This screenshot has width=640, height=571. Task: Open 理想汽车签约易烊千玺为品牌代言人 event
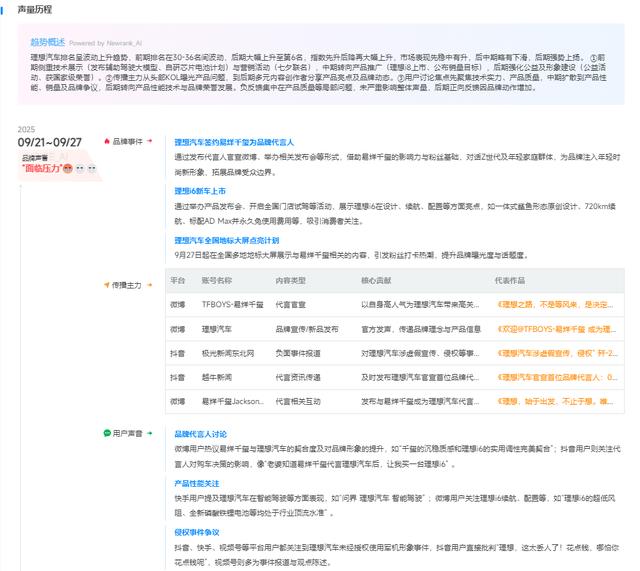[234, 142]
